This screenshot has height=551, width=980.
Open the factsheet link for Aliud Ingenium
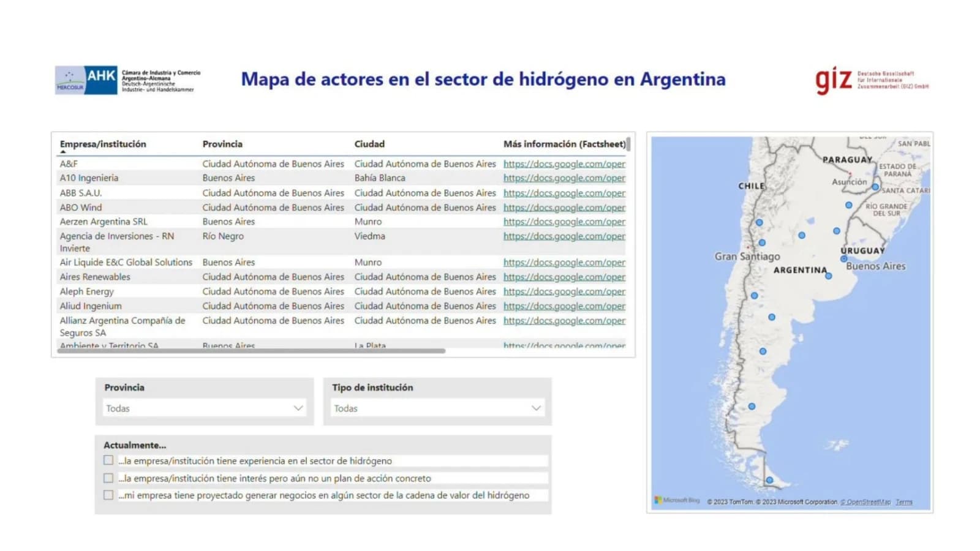[x=564, y=306]
